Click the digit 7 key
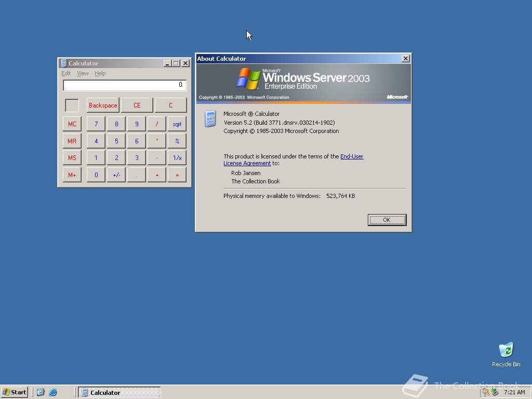Screen dimensions: 532x399 click(96, 124)
